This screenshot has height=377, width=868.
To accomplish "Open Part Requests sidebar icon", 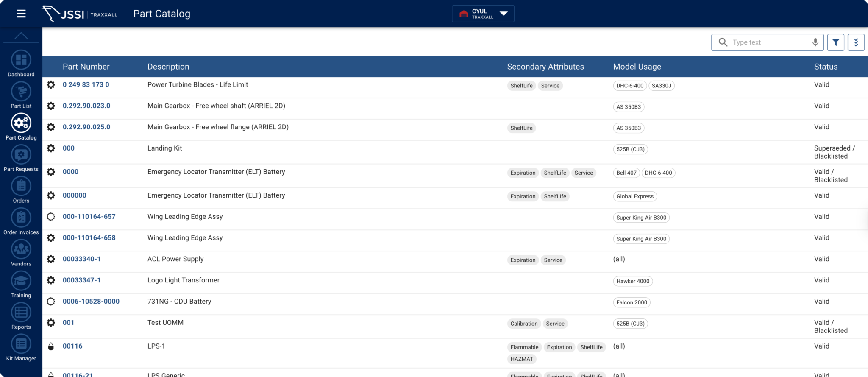I will [x=21, y=155].
